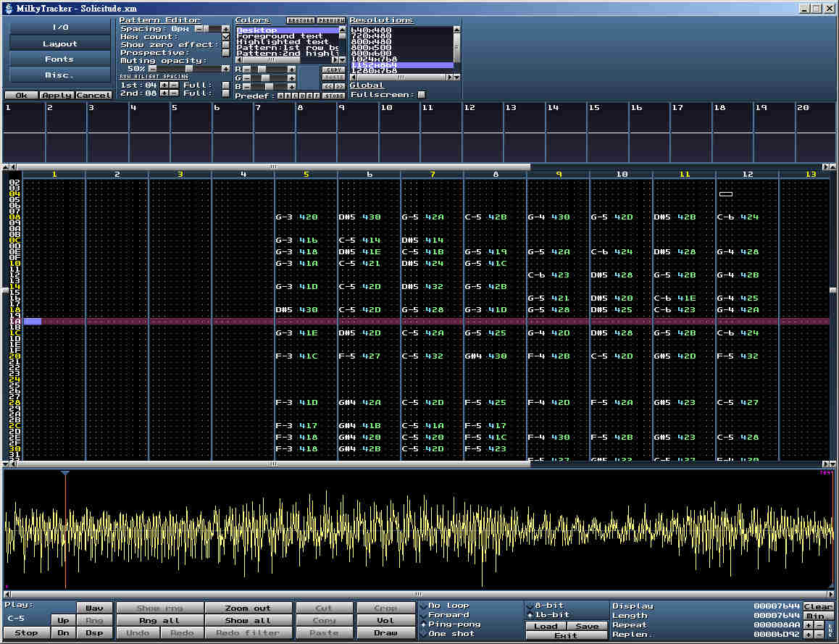
Task: Copy the current color value
Action: pos(334,70)
